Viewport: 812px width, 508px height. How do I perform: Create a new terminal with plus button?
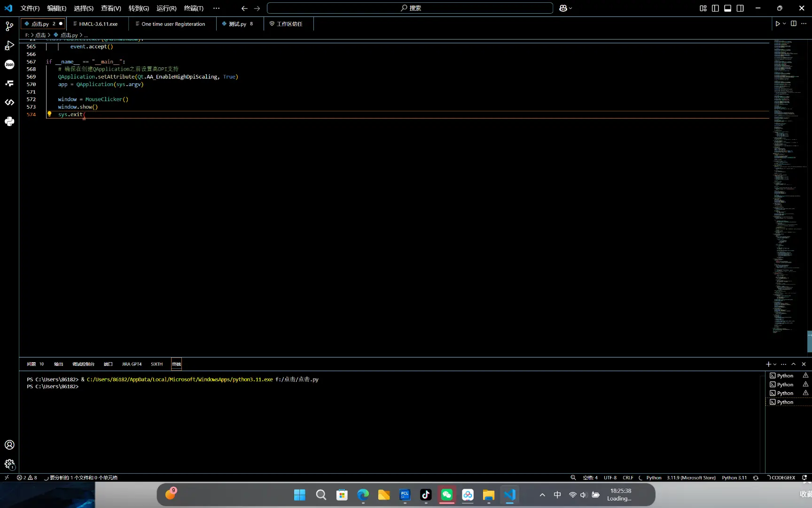(x=768, y=364)
